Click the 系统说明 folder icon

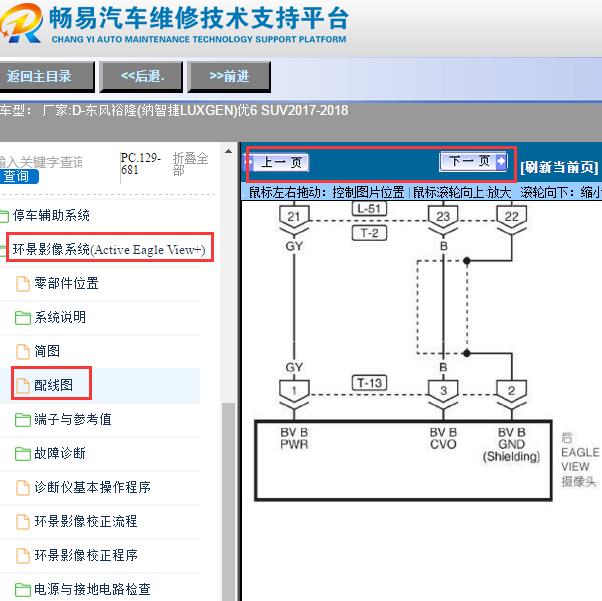click(23, 318)
